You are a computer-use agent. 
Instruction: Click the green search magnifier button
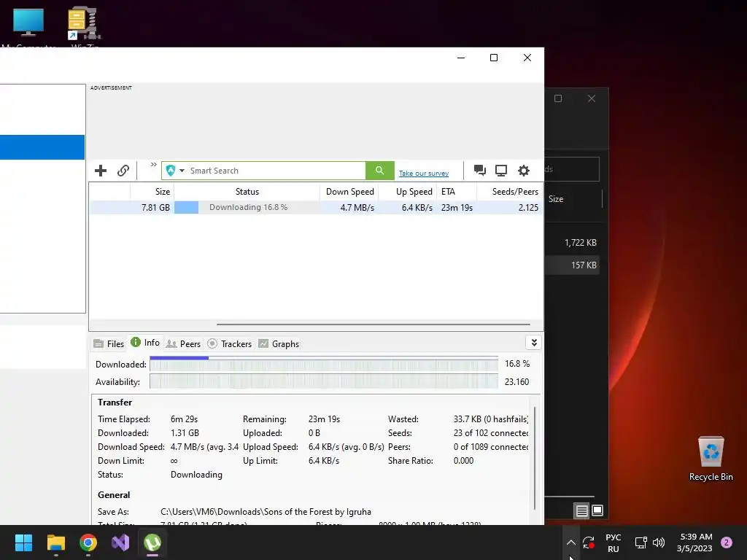point(379,171)
